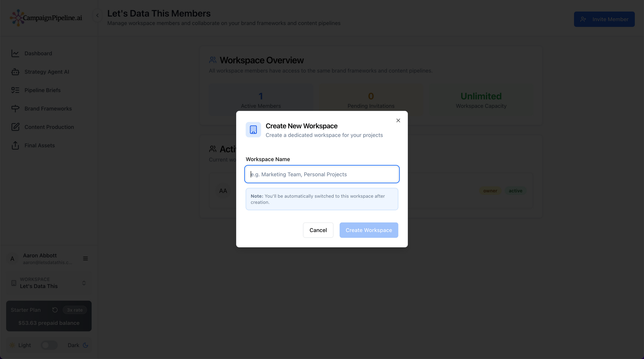Close the Create New Workspace dialog
This screenshot has width=644, height=359.
[398, 120]
